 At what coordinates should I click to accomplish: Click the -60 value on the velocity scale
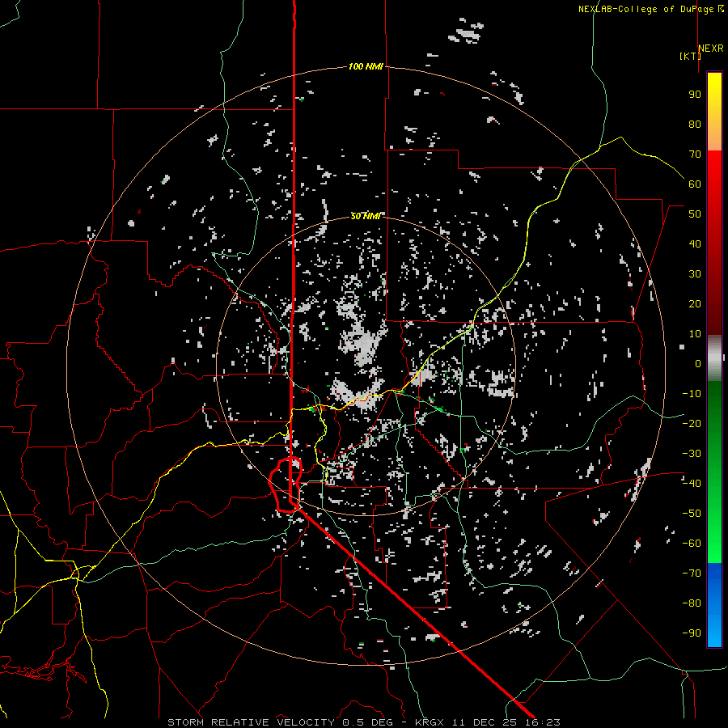(692, 544)
